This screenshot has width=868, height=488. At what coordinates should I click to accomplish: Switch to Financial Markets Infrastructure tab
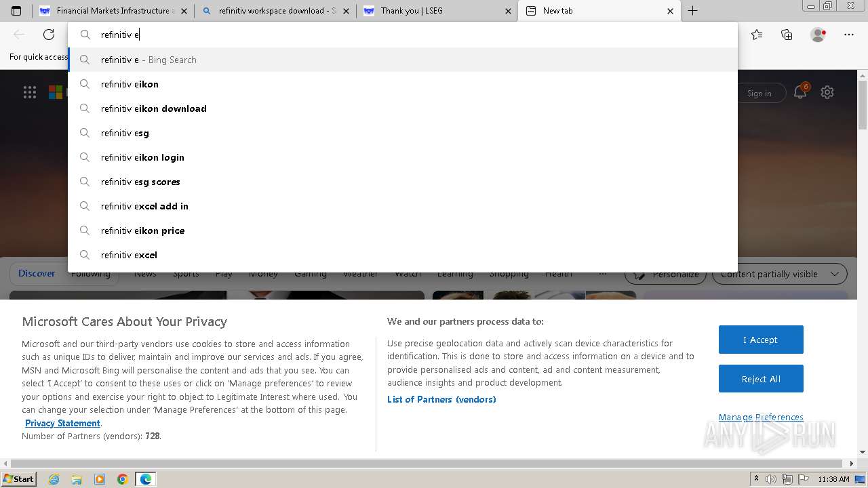[x=113, y=11]
